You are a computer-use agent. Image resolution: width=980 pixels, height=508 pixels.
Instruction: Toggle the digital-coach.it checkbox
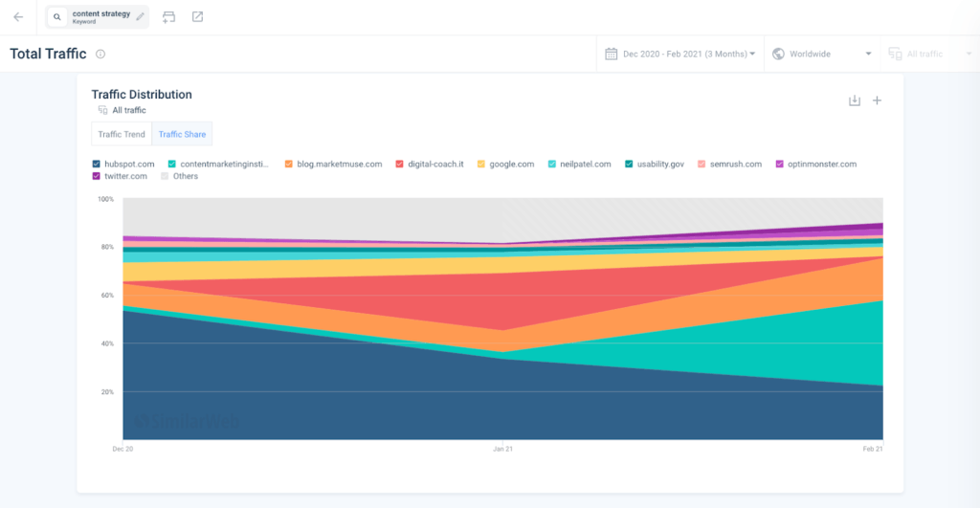click(399, 164)
